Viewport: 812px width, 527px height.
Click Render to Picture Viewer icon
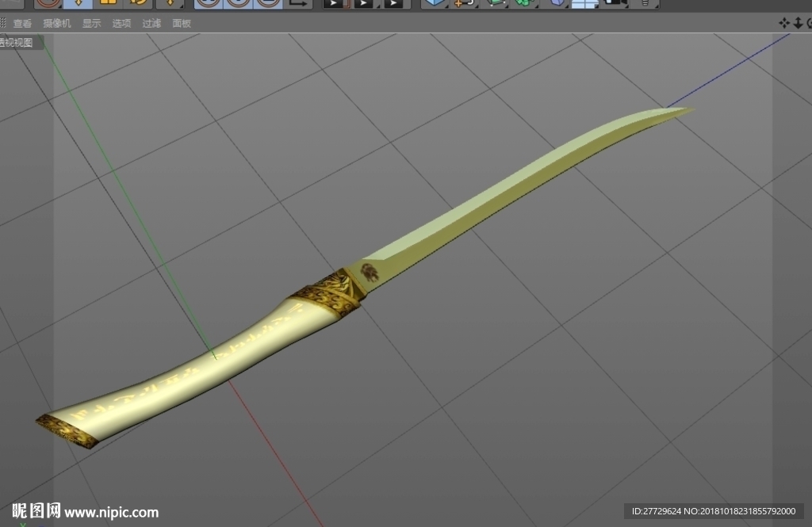point(365,3)
